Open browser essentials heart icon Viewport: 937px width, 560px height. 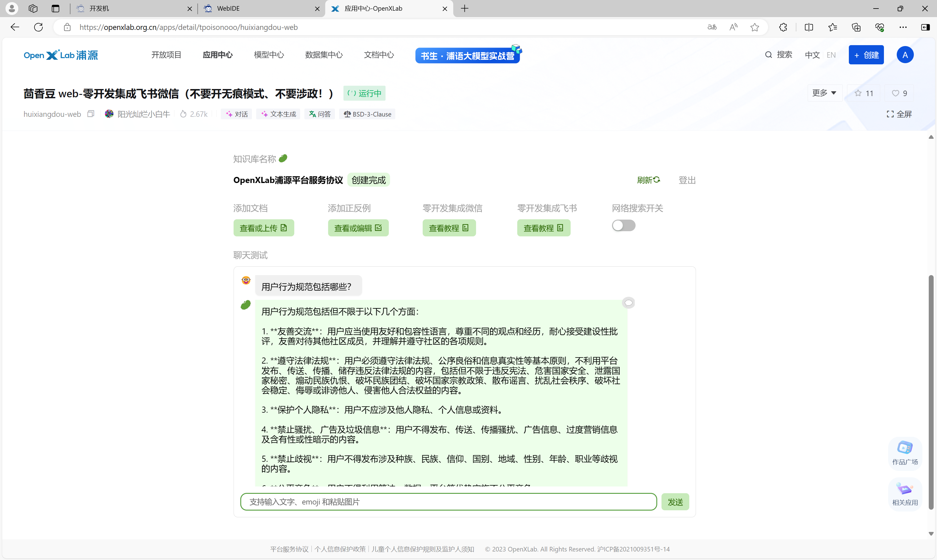click(879, 27)
